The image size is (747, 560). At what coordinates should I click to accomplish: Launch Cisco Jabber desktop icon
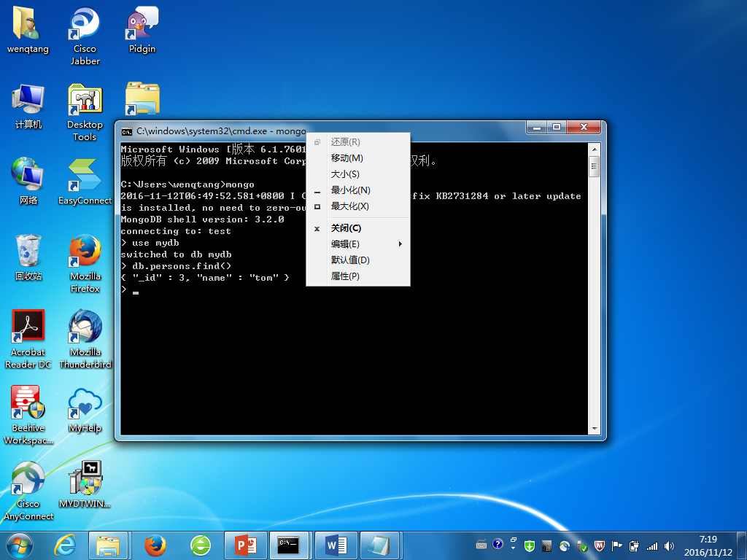tap(85, 25)
